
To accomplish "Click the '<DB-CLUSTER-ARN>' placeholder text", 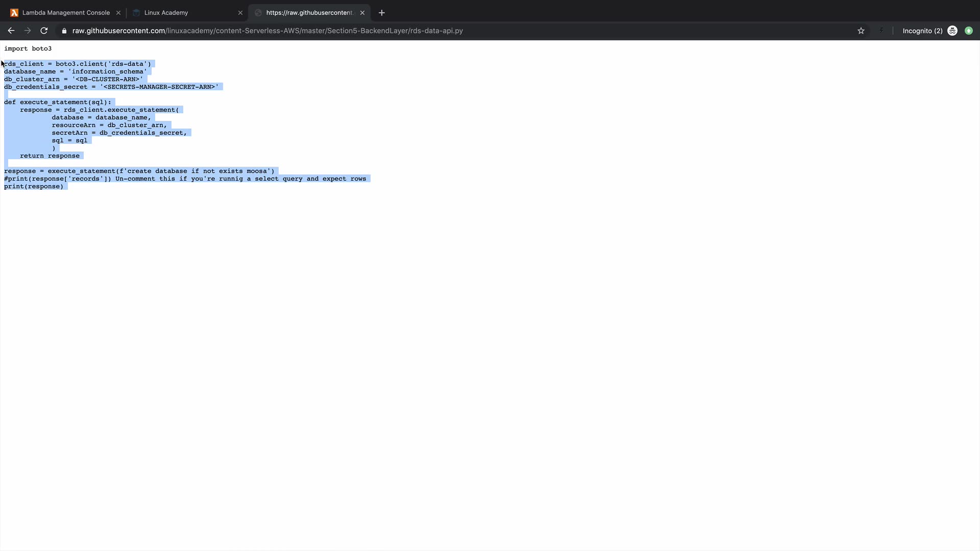I will (107, 79).
